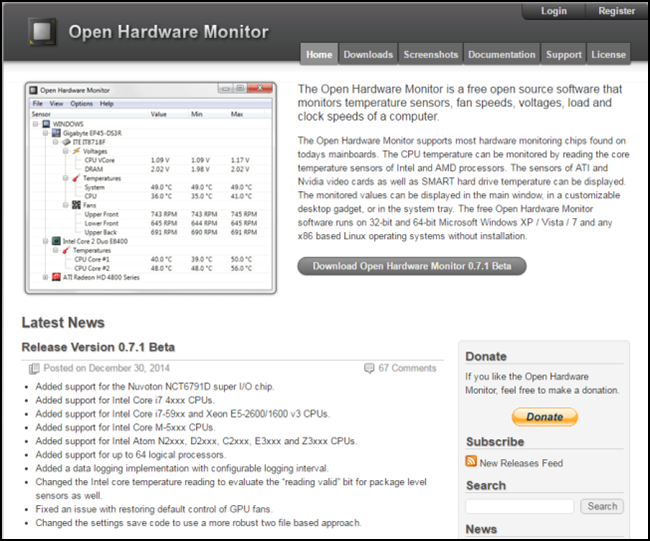Collapse the Fans node
Screen dimensions: 650x541
tap(65, 205)
